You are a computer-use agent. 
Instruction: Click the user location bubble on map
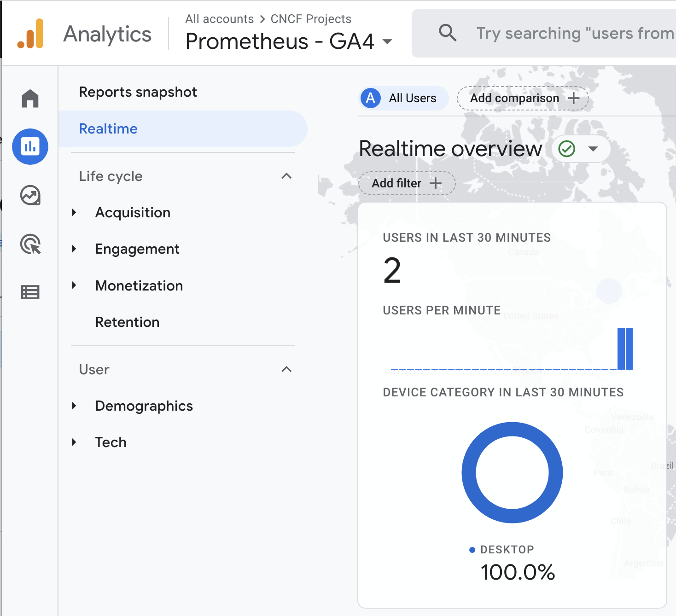pyautogui.click(x=609, y=291)
